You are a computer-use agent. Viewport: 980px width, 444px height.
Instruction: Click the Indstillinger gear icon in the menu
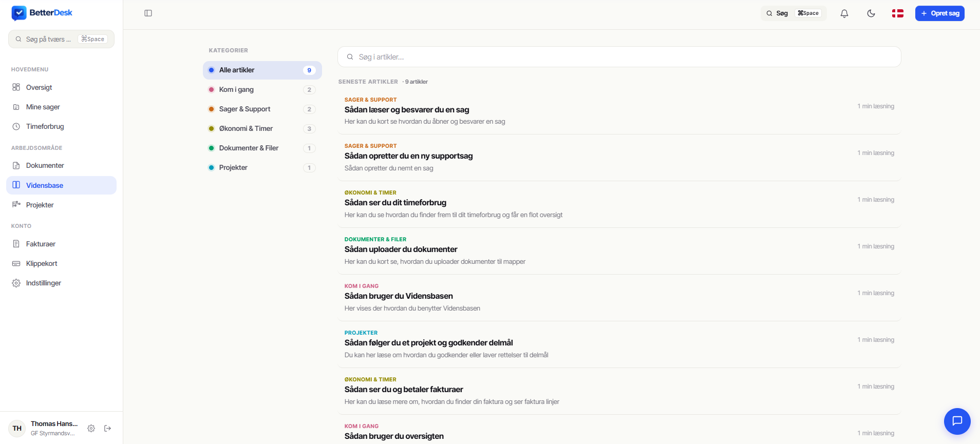pyautogui.click(x=16, y=283)
